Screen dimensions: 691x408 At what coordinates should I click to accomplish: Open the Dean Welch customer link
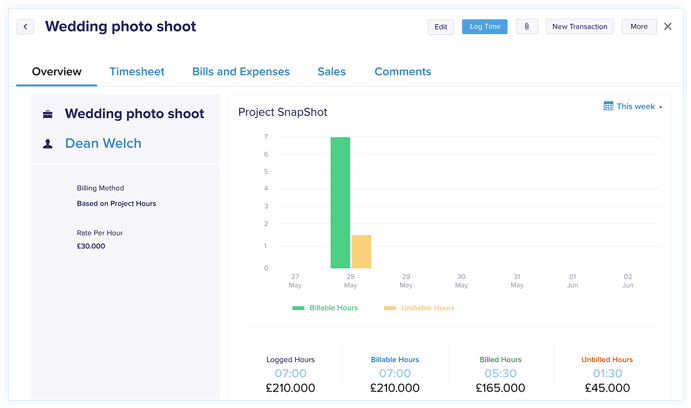(x=103, y=143)
